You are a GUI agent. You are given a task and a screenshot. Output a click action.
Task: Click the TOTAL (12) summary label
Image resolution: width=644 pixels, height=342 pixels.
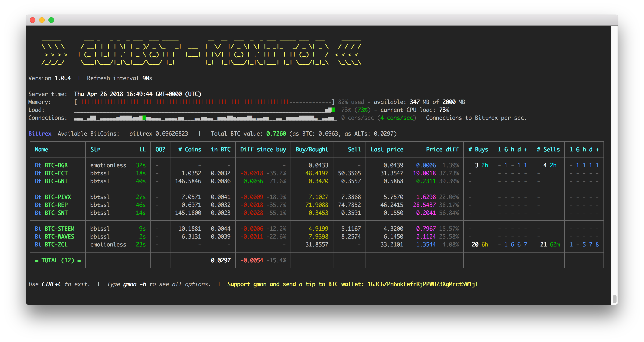point(58,260)
